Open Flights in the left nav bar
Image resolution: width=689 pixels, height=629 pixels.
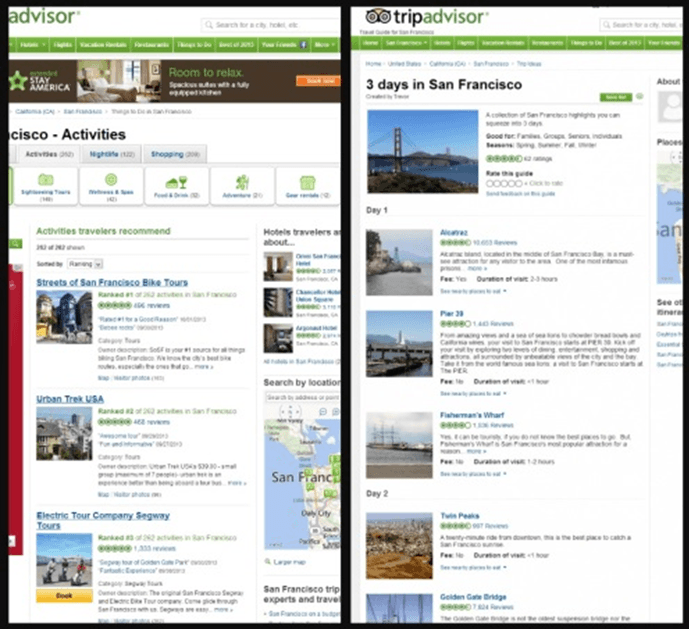click(x=62, y=45)
